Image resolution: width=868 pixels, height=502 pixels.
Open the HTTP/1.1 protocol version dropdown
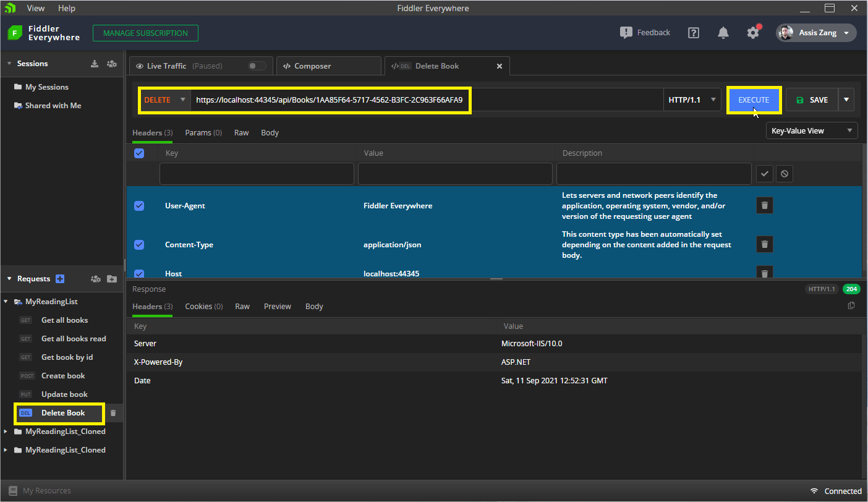tap(692, 100)
